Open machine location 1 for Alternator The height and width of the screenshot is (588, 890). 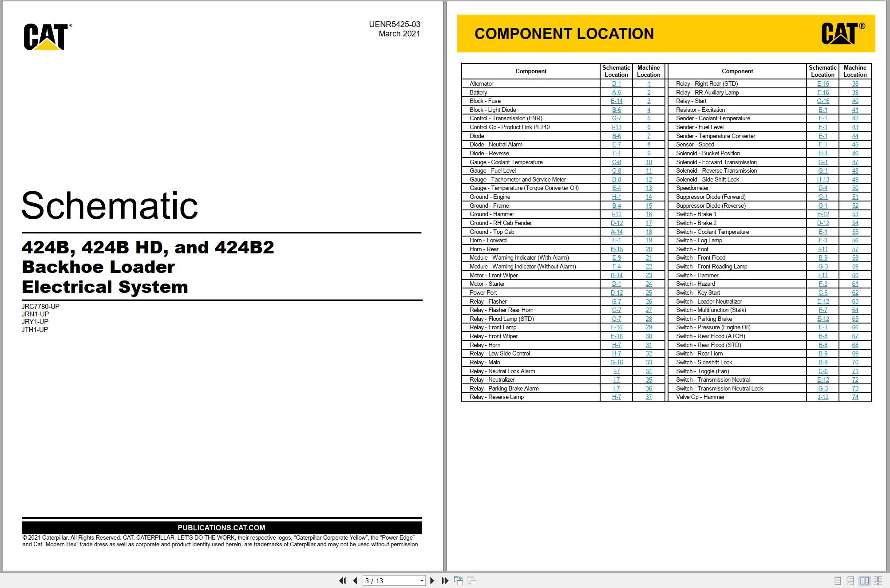pyautogui.click(x=649, y=83)
